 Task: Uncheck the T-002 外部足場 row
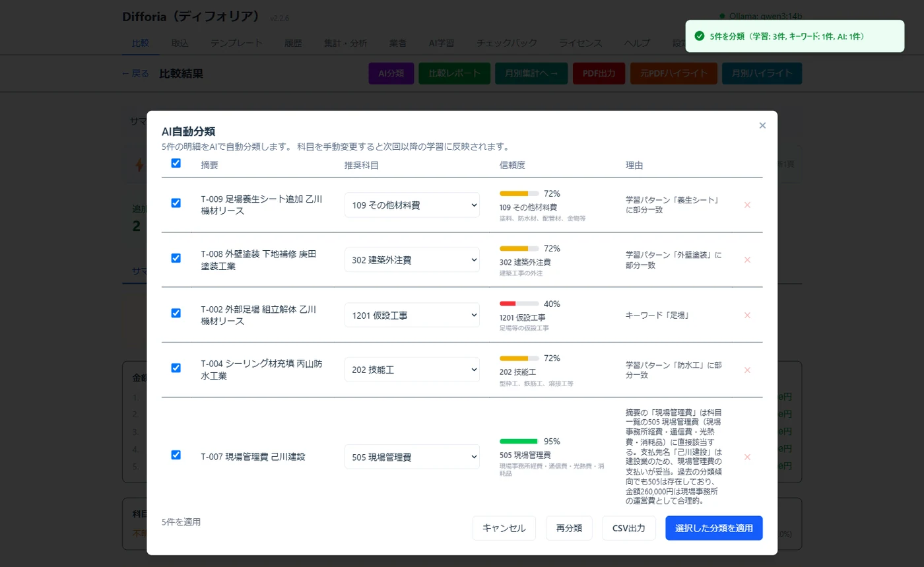(176, 313)
